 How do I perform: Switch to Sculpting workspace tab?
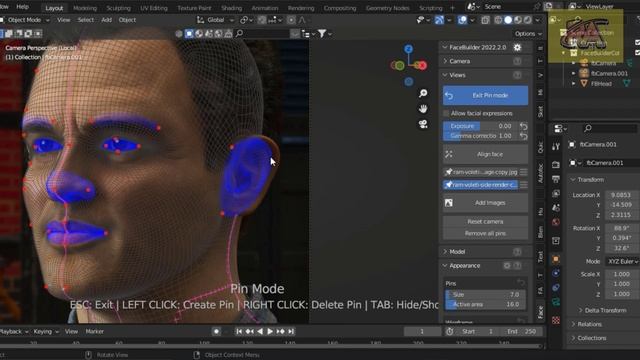pos(119,8)
